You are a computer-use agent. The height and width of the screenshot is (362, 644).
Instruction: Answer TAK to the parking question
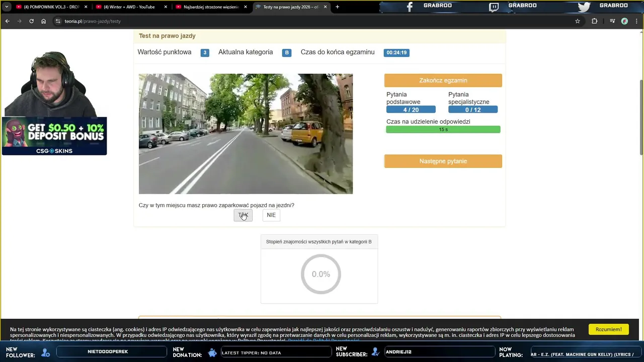click(243, 215)
